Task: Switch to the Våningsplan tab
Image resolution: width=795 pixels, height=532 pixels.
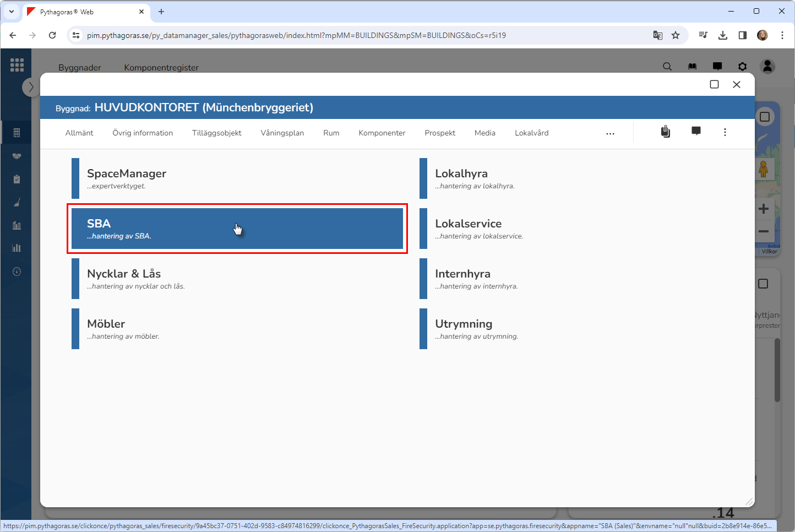Action: (282, 133)
